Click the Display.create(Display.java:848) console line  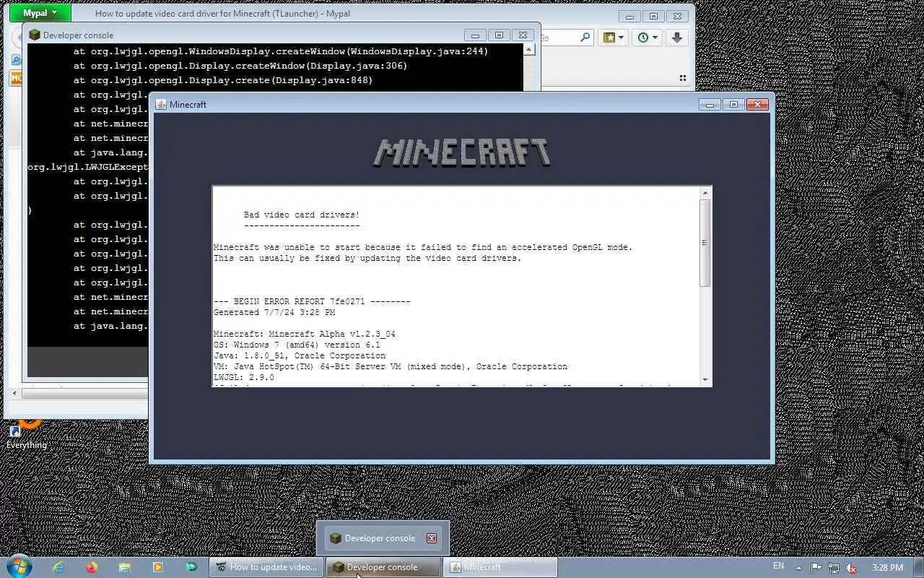(x=223, y=80)
